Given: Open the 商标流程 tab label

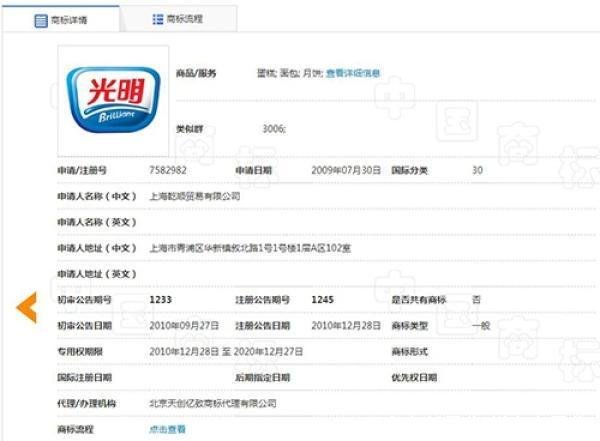Looking at the screenshot, I should pyautogui.click(x=186, y=20).
